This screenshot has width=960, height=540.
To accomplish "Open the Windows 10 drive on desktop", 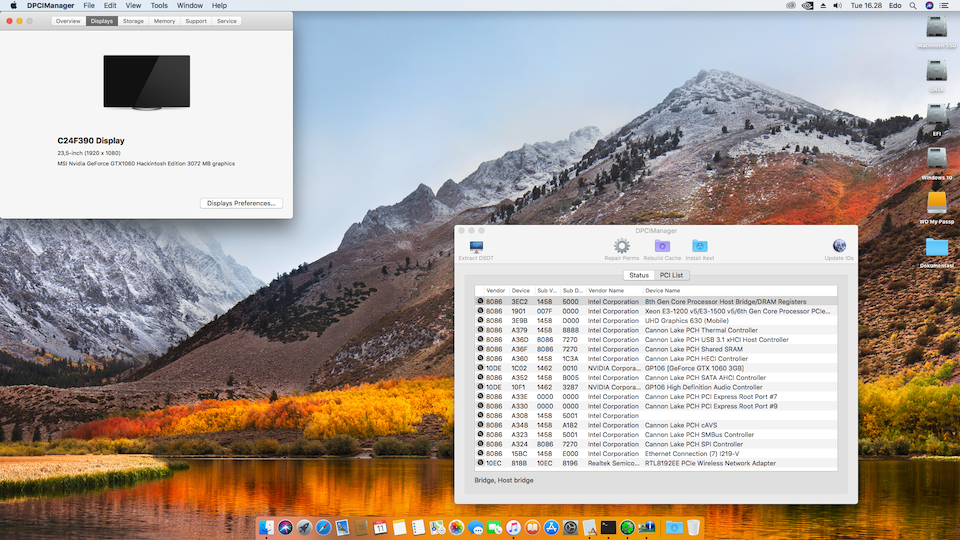I will click(937, 159).
